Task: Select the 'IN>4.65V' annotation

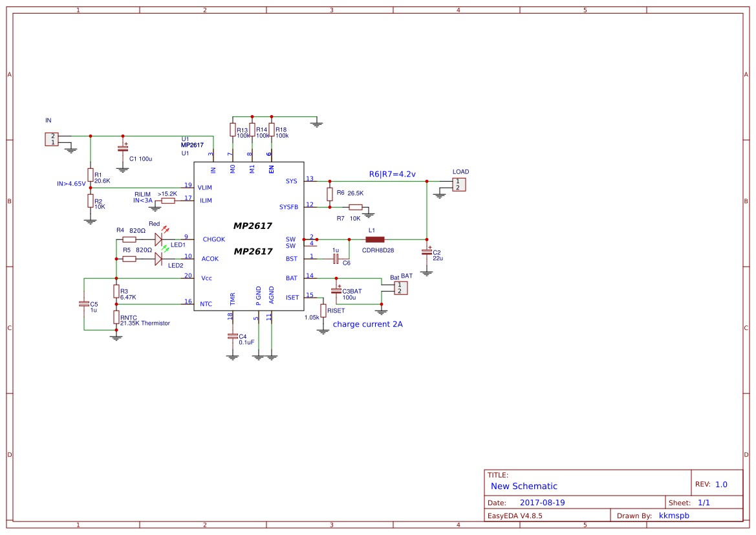Action: click(x=71, y=184)
